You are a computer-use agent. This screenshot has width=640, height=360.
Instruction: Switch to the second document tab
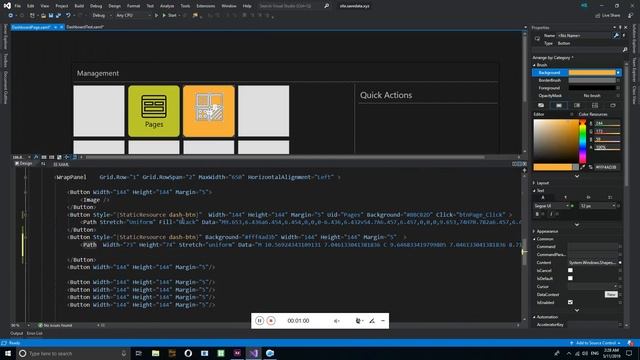click(x=85, y=27)
